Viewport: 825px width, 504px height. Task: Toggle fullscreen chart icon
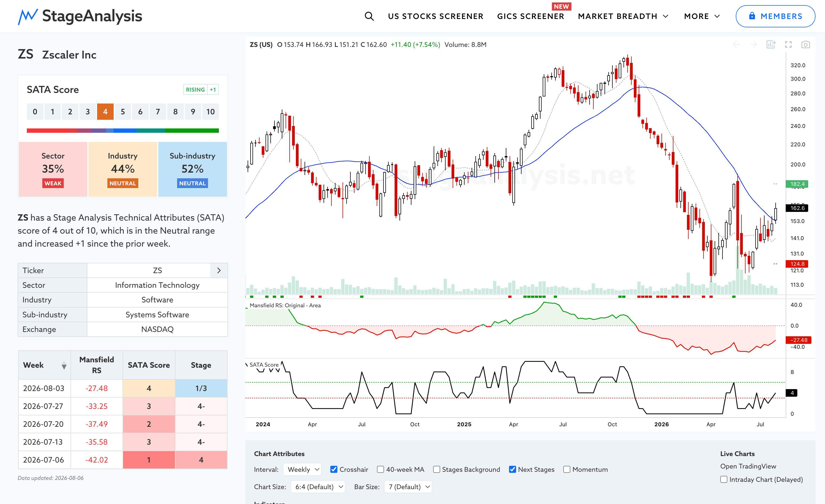[x=788, y=44]
